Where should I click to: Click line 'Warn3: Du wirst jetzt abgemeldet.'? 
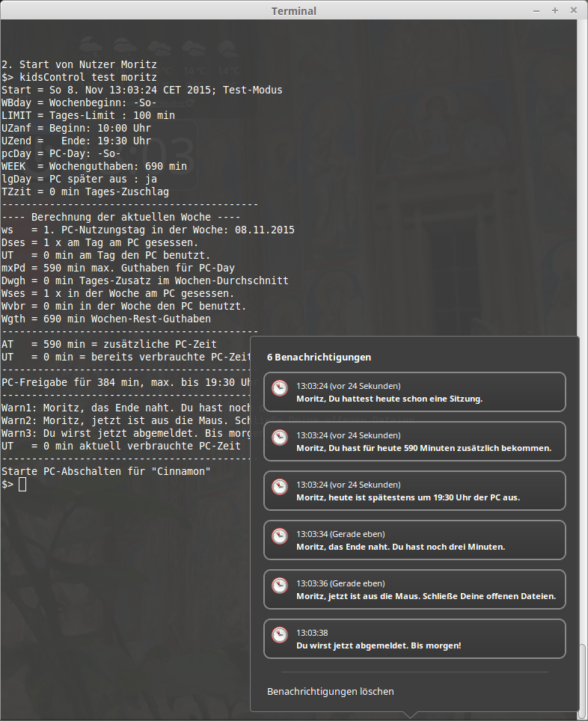coord(126,433)
